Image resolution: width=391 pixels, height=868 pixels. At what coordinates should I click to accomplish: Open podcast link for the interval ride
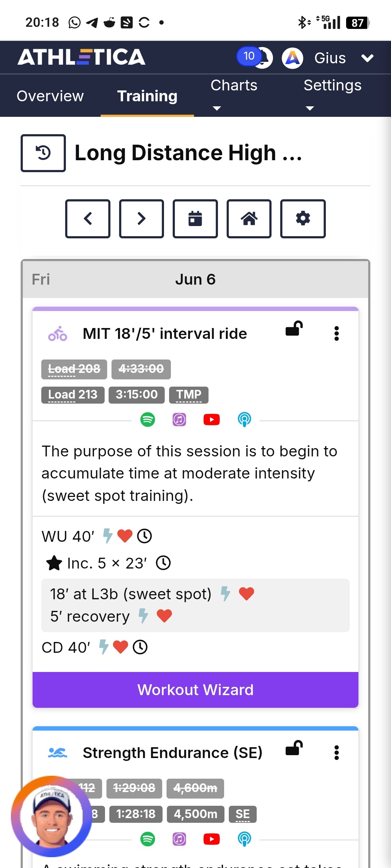coord(244,420)
